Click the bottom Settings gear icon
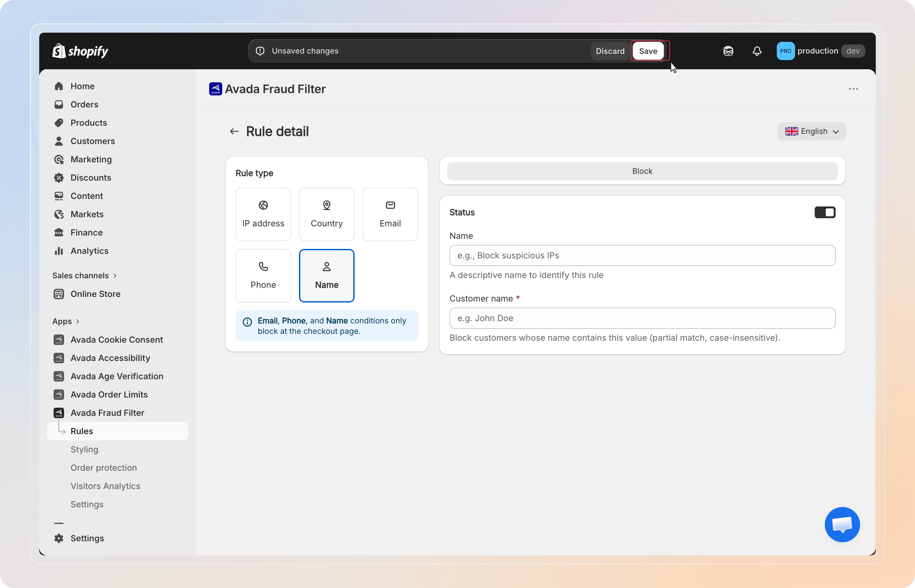 coord(59,538)
